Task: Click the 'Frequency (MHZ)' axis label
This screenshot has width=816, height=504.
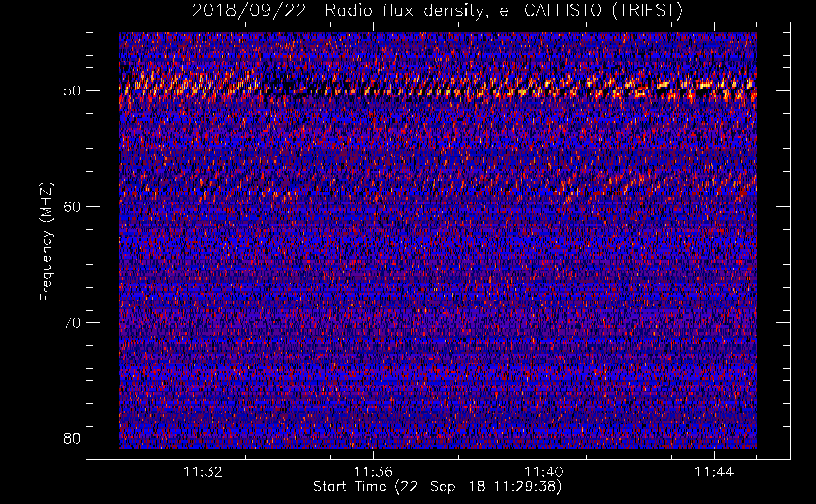Action: [46, 242]
